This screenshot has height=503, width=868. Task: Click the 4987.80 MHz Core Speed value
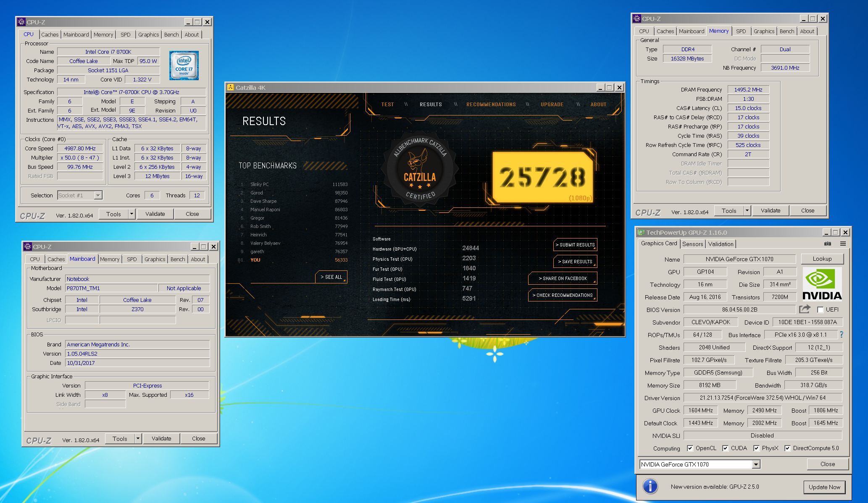click(x=80, y=148)
